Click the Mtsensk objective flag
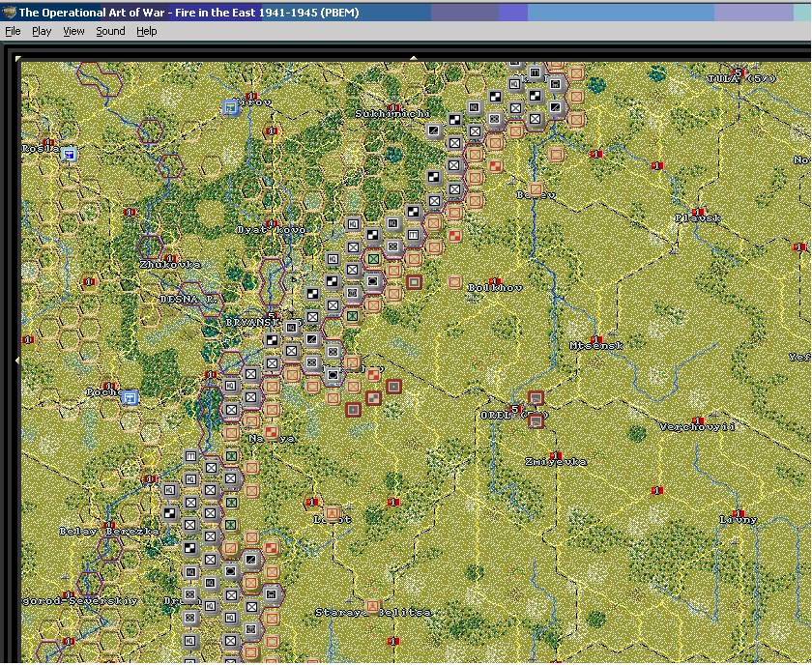Viewport: 812px width, 665px height. (x=595, y=340)
